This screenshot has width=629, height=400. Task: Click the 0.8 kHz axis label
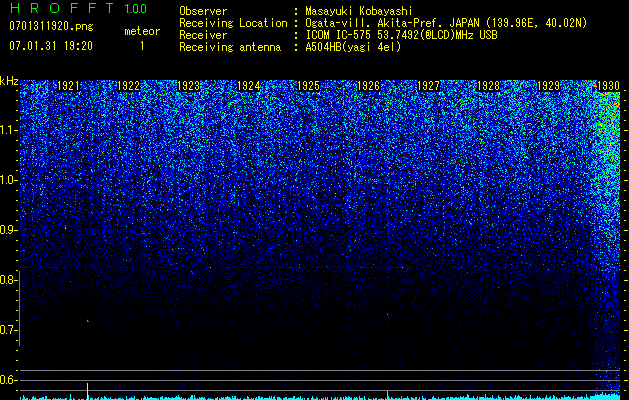pos(8,280)
